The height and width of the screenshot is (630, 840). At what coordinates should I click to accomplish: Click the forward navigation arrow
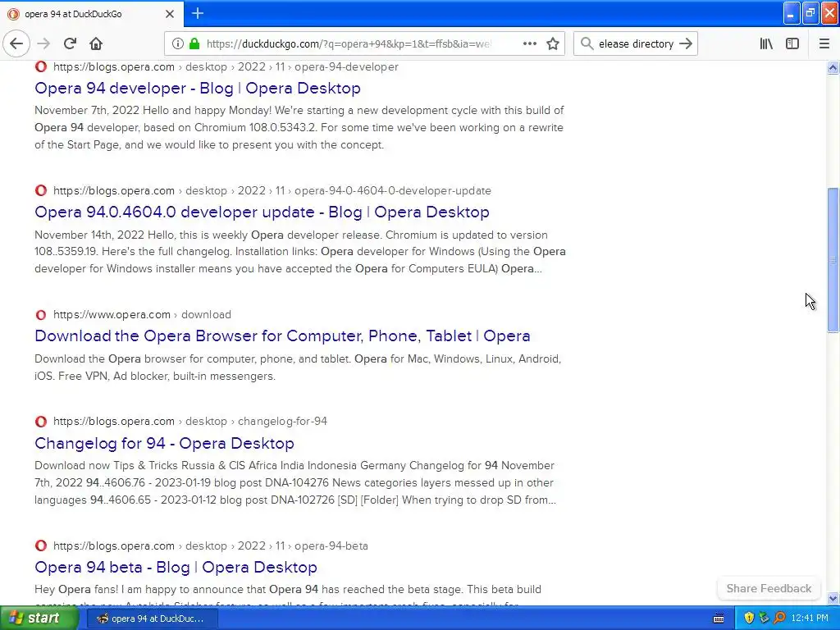coord(44,43)
